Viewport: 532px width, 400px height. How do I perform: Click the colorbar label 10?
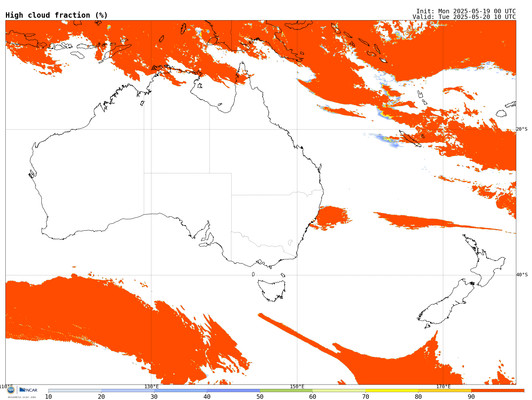[49, 397]
